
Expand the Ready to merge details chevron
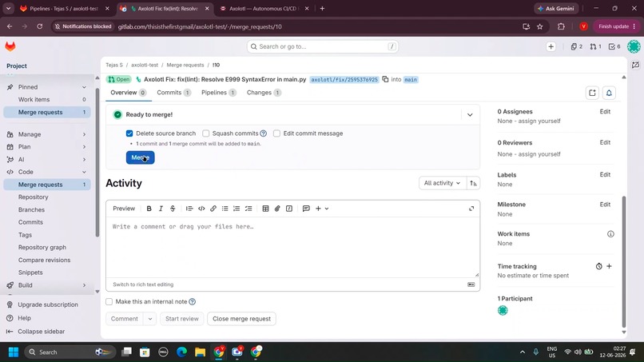click(x=470, y=114)
